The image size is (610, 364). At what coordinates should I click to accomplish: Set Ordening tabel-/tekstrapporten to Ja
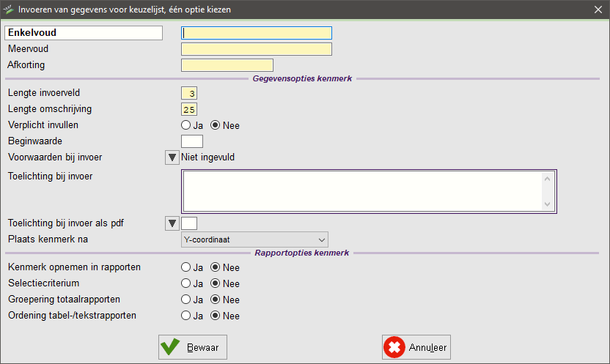point(186,316)
